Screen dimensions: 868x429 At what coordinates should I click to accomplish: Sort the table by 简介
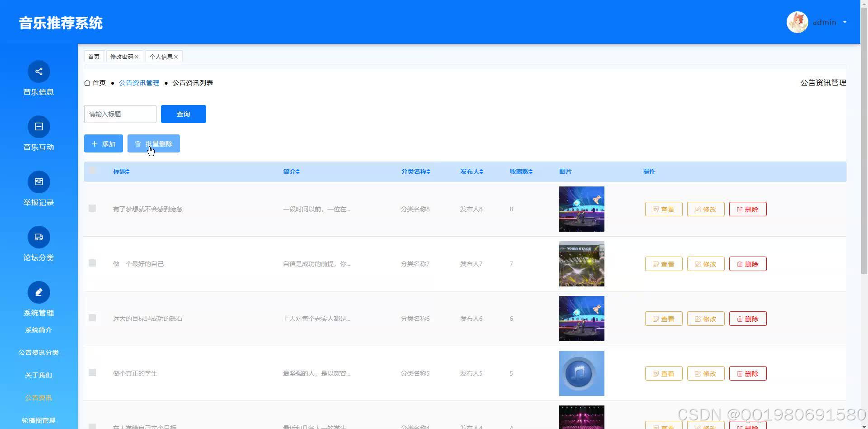(298, 172)
